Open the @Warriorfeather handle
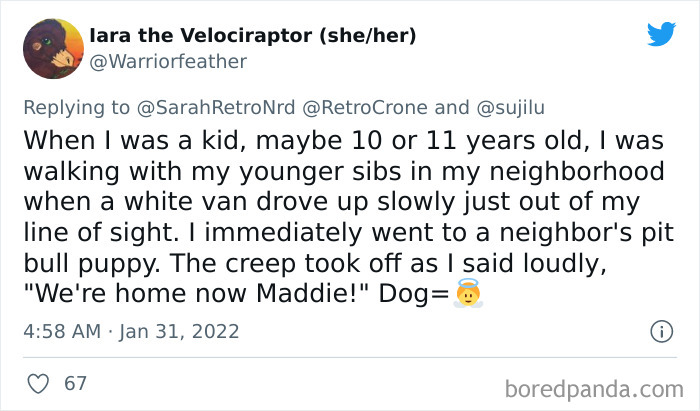 [x=168, y=62]
